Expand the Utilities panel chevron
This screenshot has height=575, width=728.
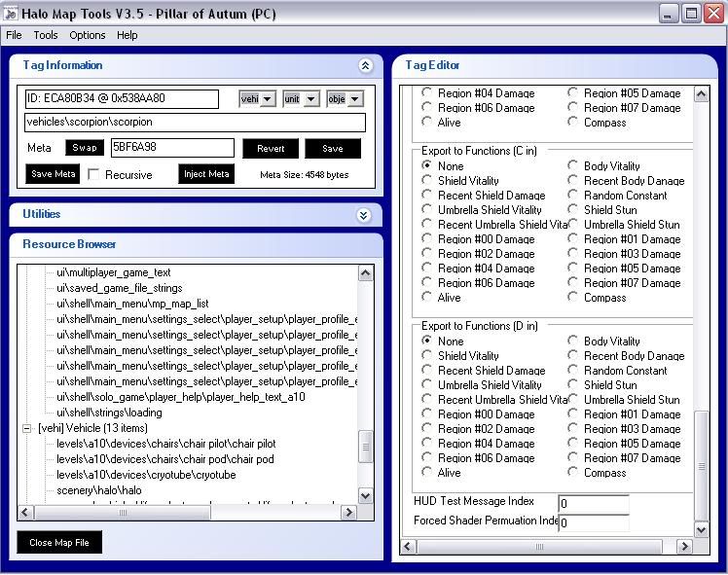tap(364, 215)
